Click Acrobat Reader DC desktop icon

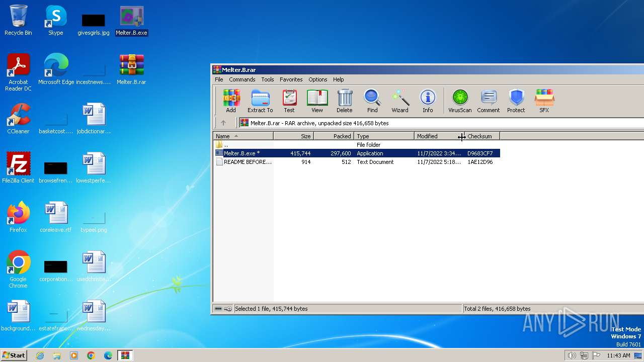coord(18,72)
